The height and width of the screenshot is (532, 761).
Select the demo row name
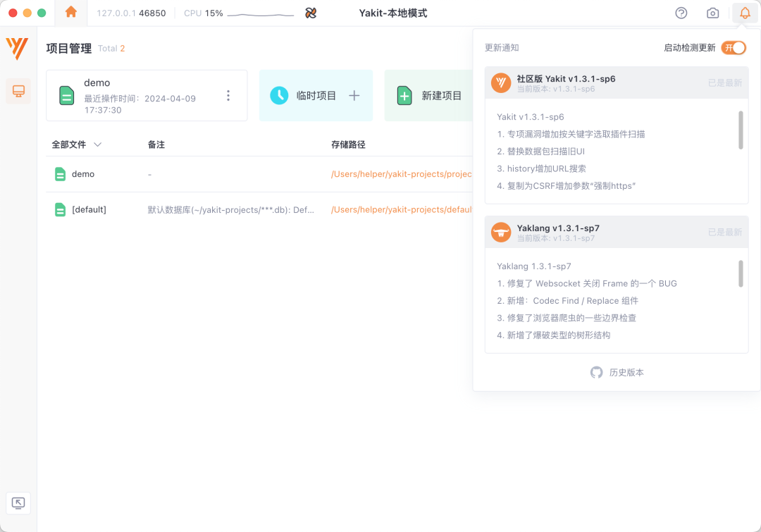(x=83, y=174)
